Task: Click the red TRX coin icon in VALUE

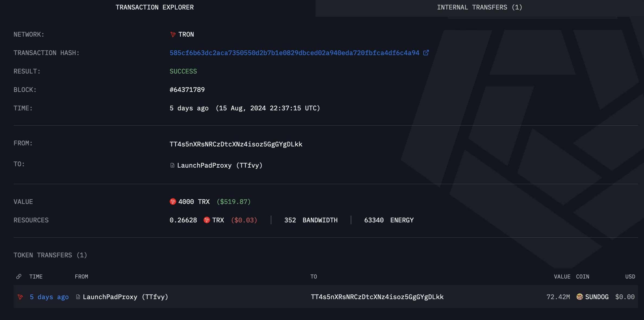Action: (173, 201)
